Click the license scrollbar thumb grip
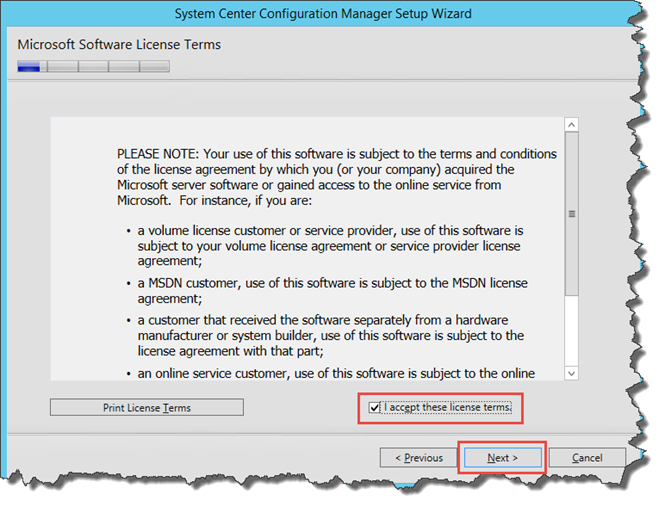Viewport: 665px width, 507px height. point(572,214)
